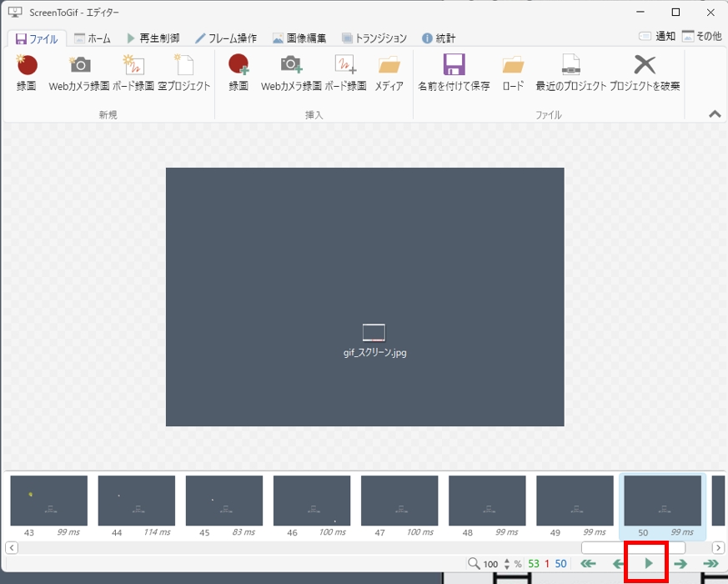This screenshot has height=584, width=728.
Task: Insert a recording via 挿入 group 録画
Action: click(x=238, y=72)
